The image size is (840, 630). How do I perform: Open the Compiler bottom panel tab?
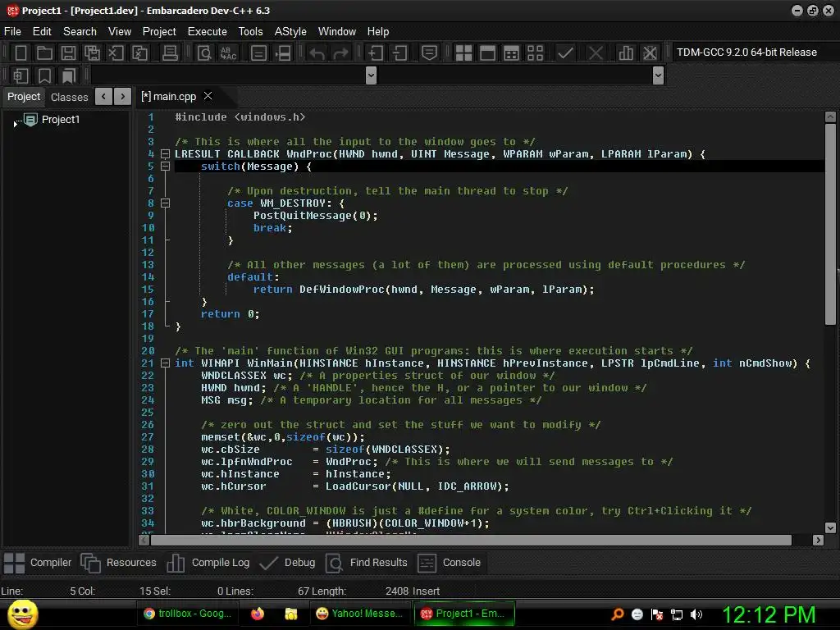pos(38,563)
